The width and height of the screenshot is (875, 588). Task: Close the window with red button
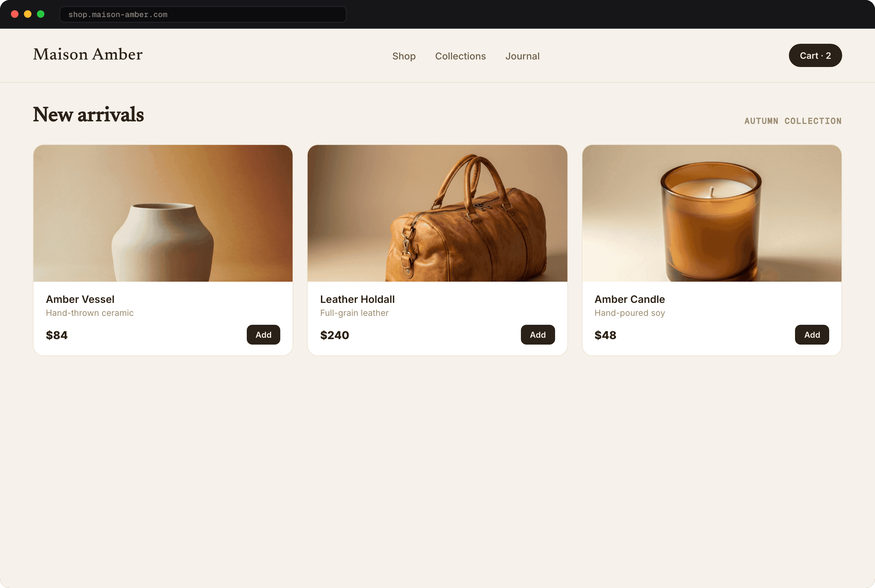coord(15,14)
